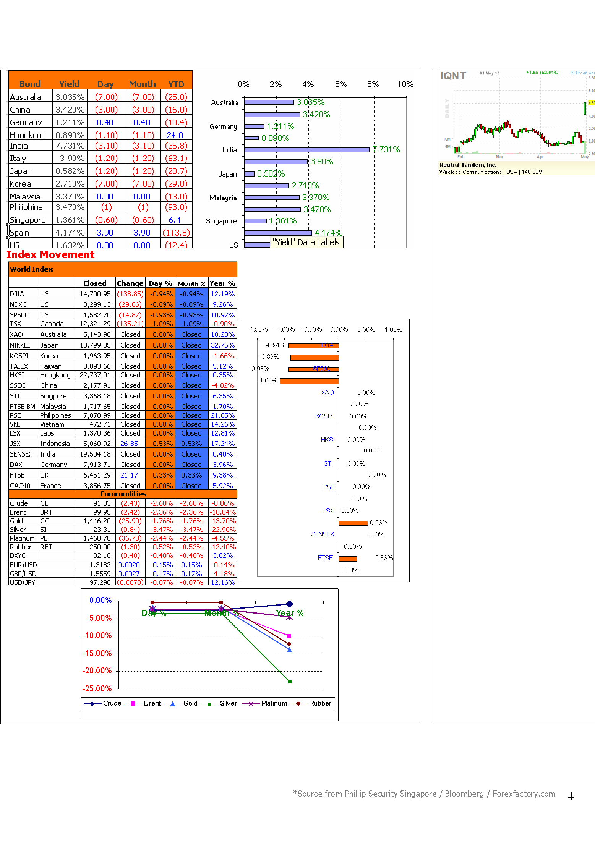The width and height of the screenshot is (595, 868).
Task: Click Rubber legend entry
Action: coord(311,704)
